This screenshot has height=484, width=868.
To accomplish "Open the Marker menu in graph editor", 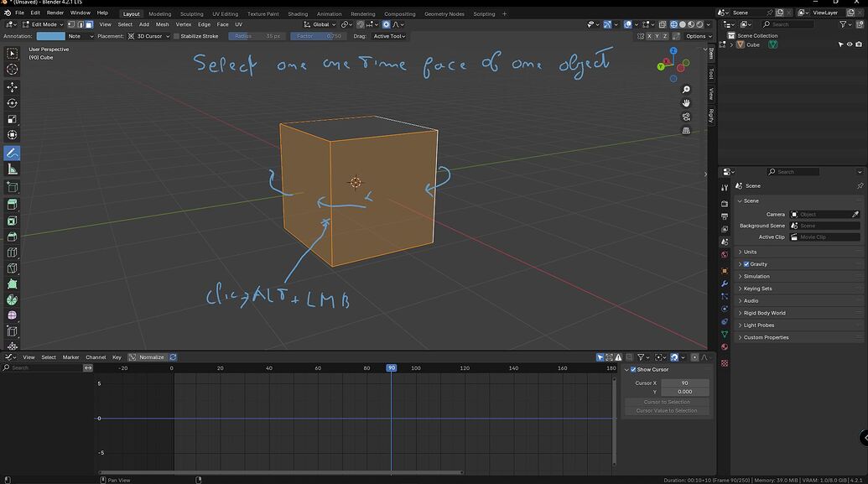I will 70,357.
